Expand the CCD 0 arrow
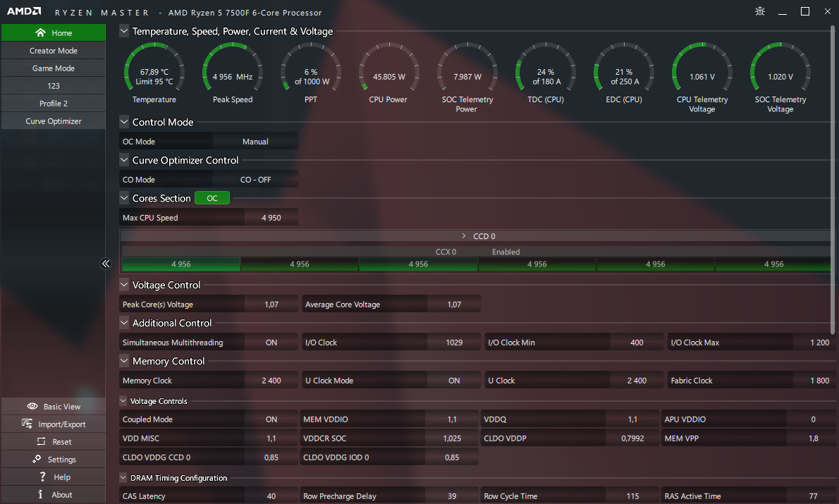The image size is (839, 504). (x=463, y=236)
